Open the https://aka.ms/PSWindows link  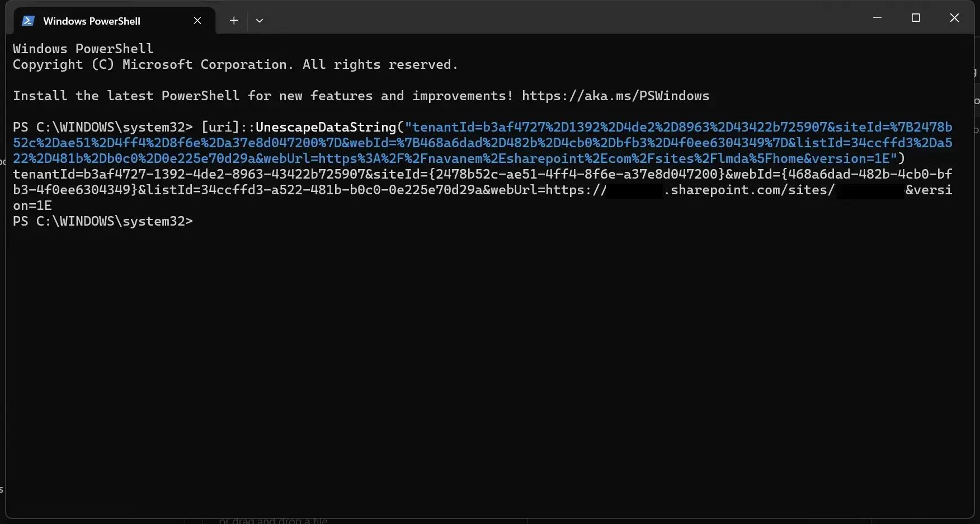click(x=615, y=96)
